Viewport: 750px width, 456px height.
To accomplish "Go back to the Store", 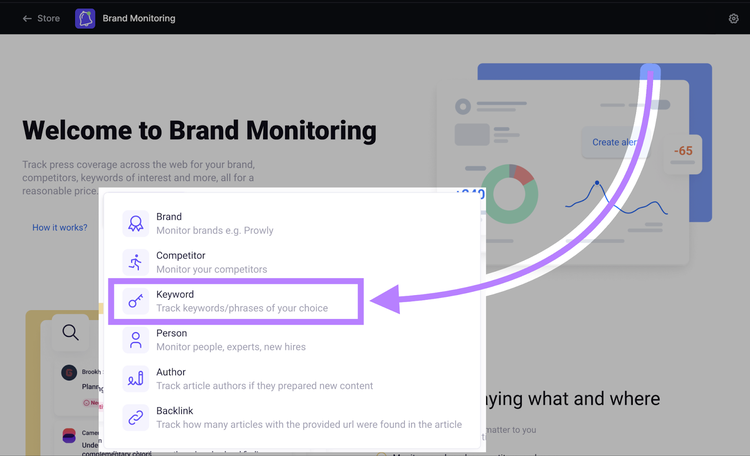I will coord(41,18).
